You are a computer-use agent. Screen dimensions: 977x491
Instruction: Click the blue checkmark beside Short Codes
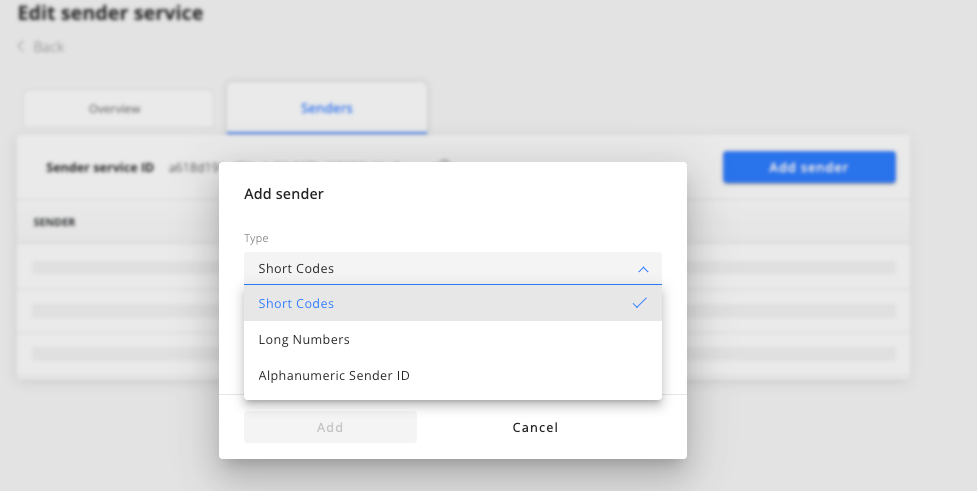pos(639,303)
